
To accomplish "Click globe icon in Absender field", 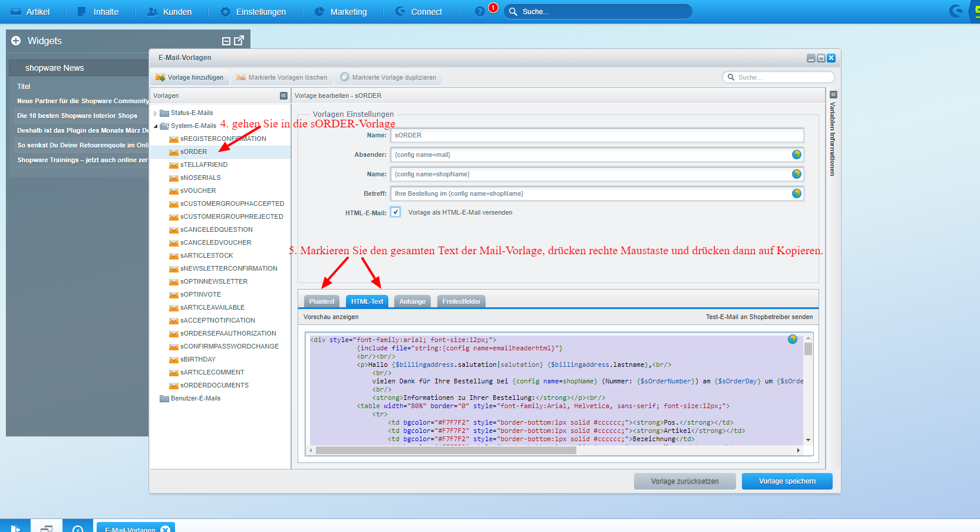I will tap(796, 155).
